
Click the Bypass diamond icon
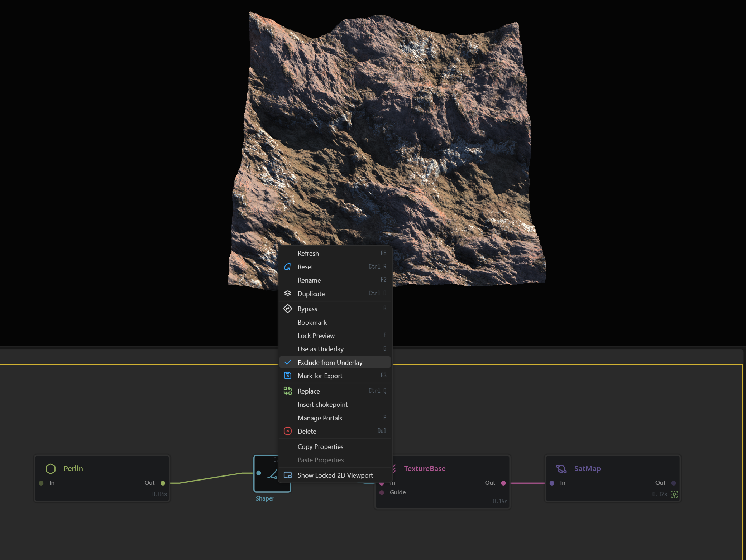tap(288, 309)
